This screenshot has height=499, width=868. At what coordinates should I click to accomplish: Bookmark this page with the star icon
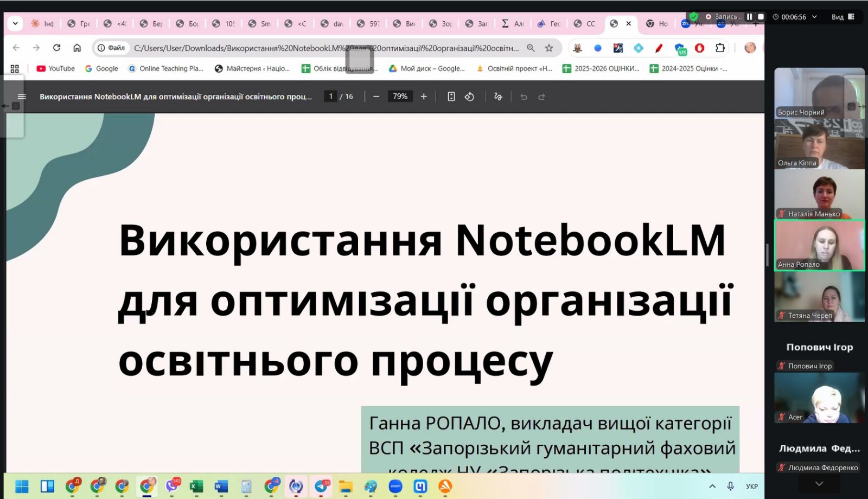549,48
